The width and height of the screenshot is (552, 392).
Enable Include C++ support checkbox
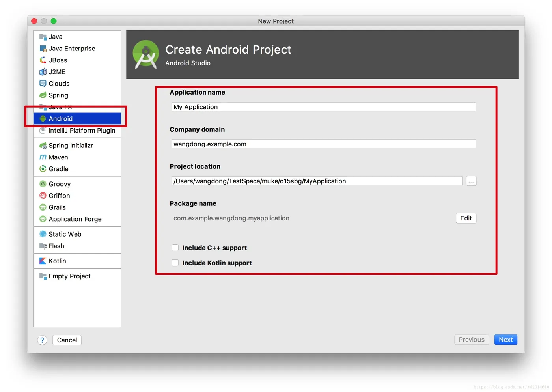(175, 248)
